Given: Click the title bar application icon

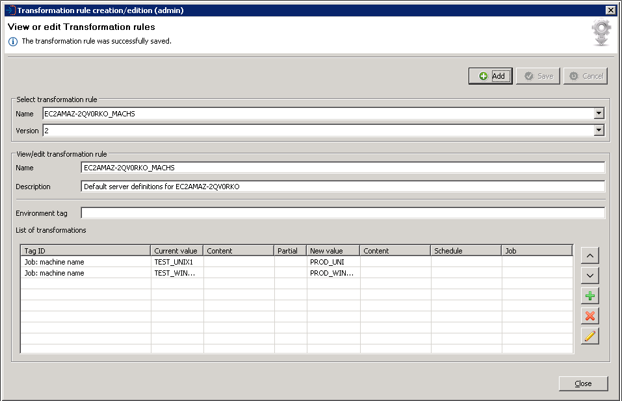Looking at the screenshot, I should coord(11,10).
